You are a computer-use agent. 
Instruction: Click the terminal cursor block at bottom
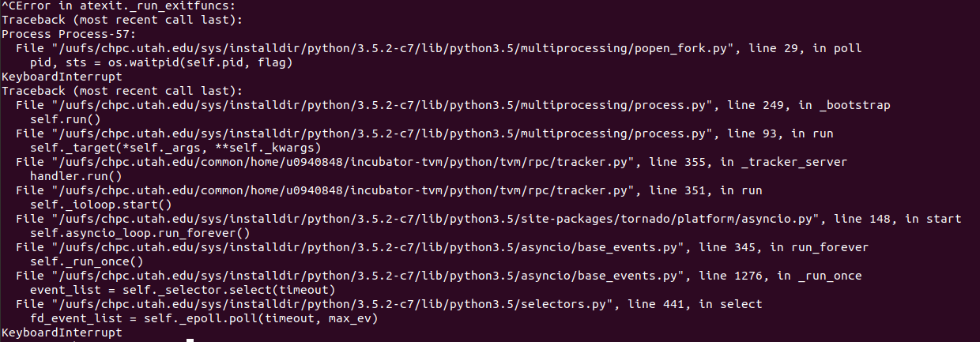pos(190,340)
